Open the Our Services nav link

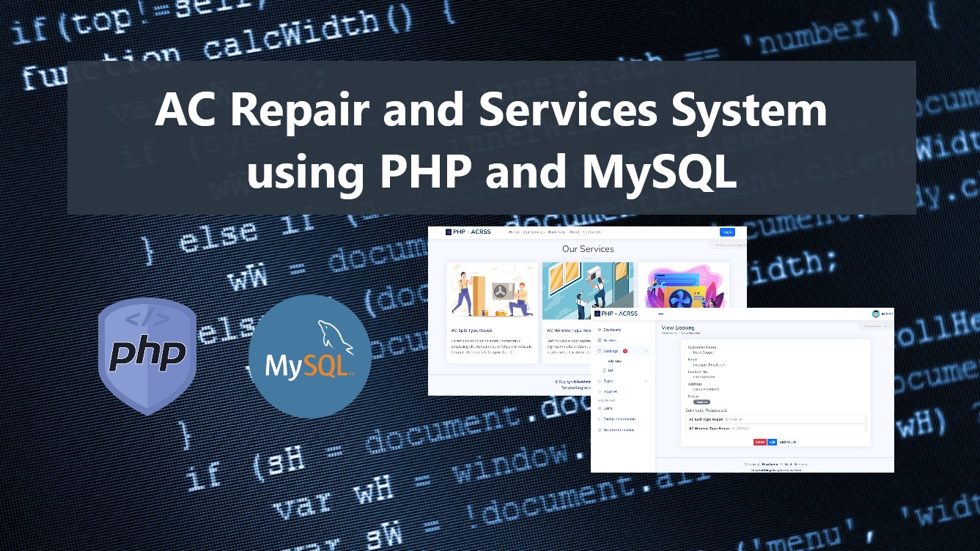tap(534, 232)
